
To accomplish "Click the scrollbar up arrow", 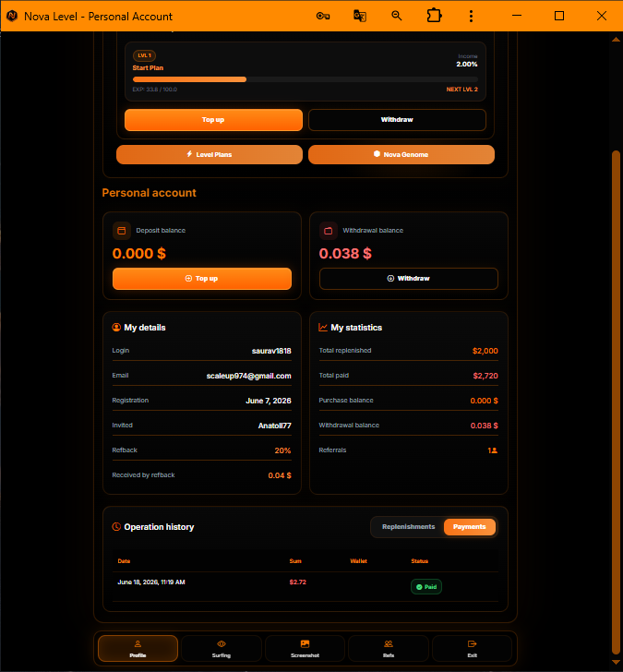I will [x=617, y=39].
